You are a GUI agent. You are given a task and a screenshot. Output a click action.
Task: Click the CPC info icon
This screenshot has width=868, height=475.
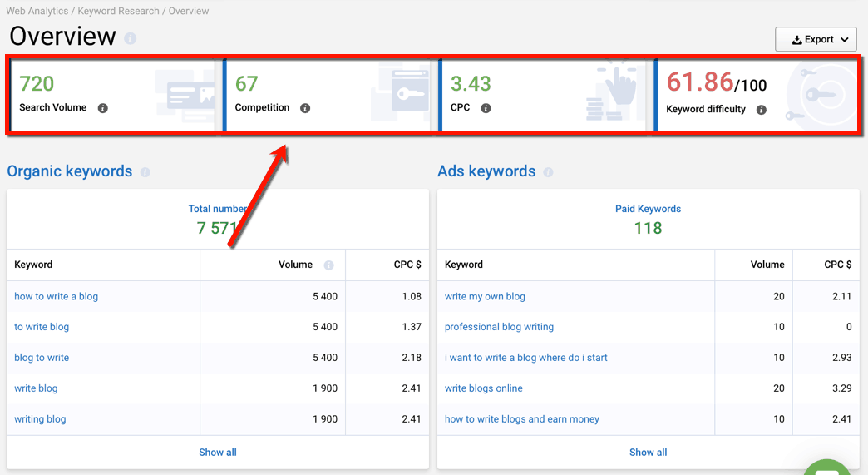click(x=486, y=108)
